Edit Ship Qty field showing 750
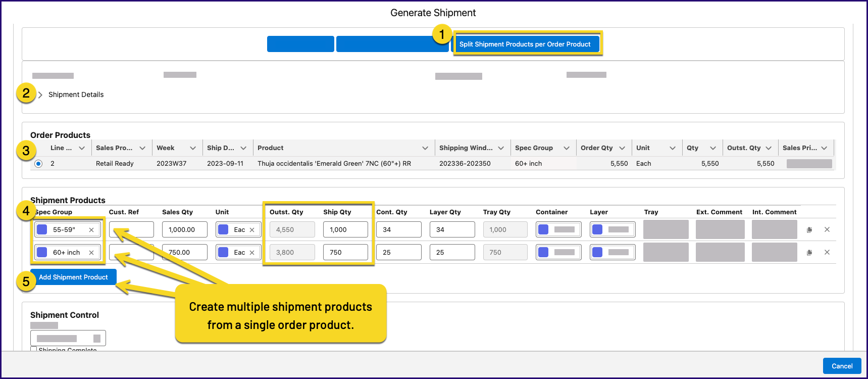Image resolution: width=868 pixels, height=379 pixels. click(x=346, y=252)
